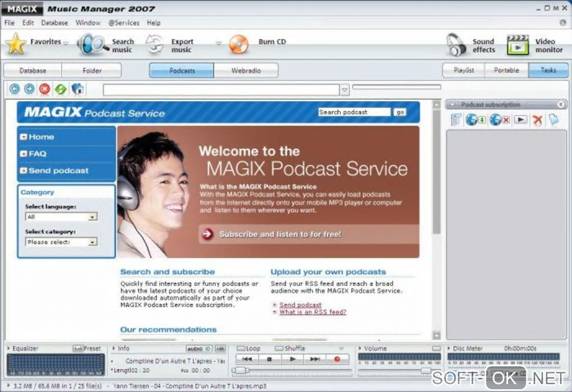Go back with the browser back arrow
This screenshot has width=572, height=392.
[15, 89]
